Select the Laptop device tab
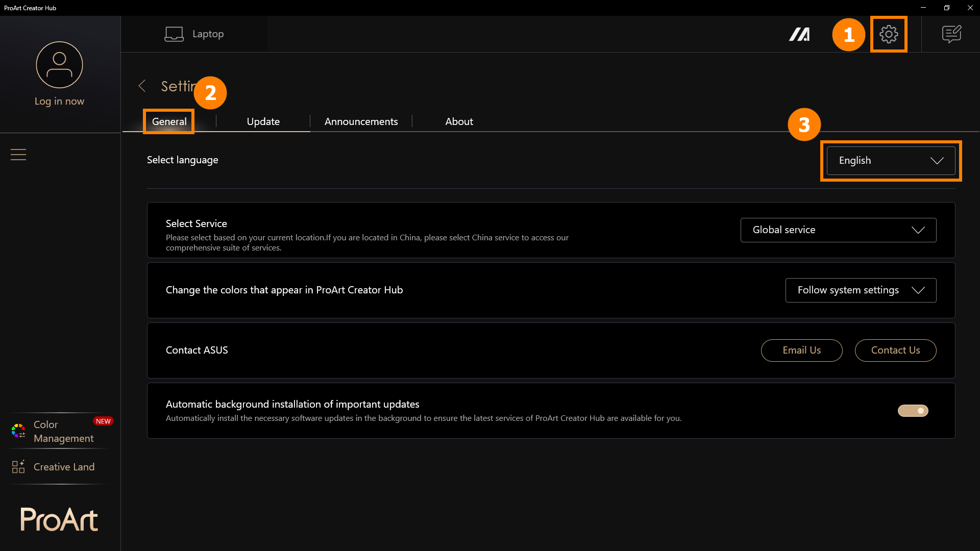Screen dimensions: 980x551 pyautogui.click(x=194, y=34)
